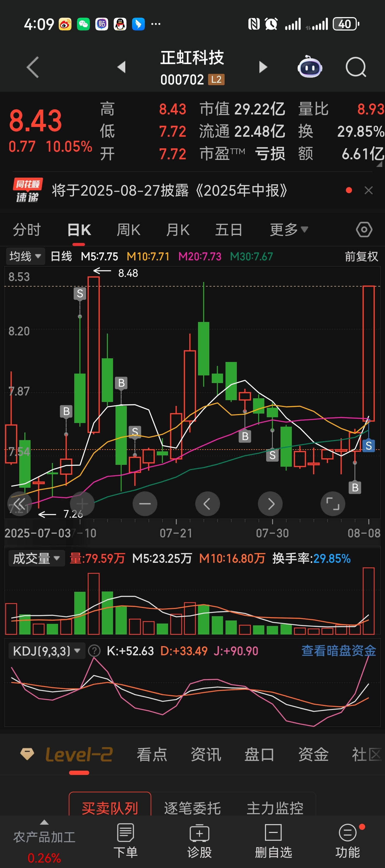Tap the sector change 0.26%
The height and width of the screenshot is (868, 385).
coord(44,858)
